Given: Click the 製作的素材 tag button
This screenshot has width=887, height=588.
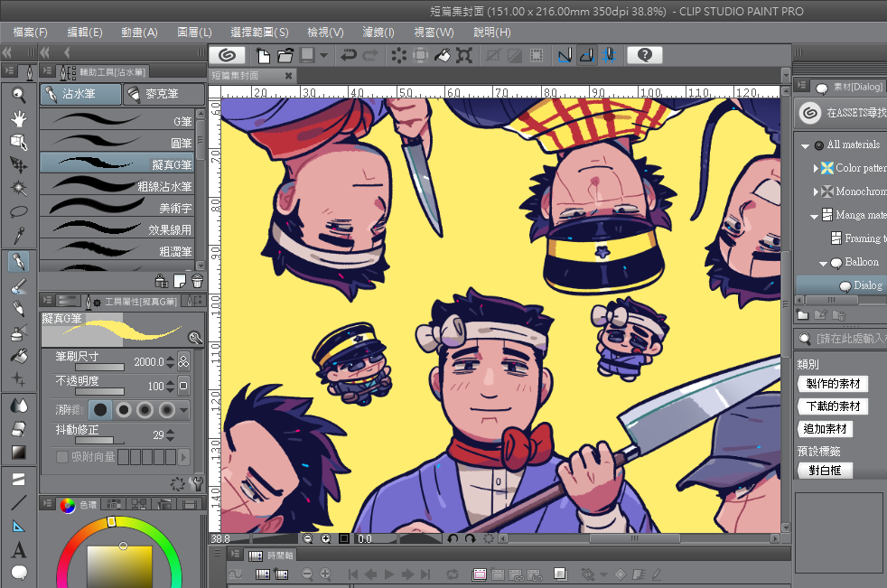Looking at the screenshot, I should pyautogui.click(x=833, y=384).
